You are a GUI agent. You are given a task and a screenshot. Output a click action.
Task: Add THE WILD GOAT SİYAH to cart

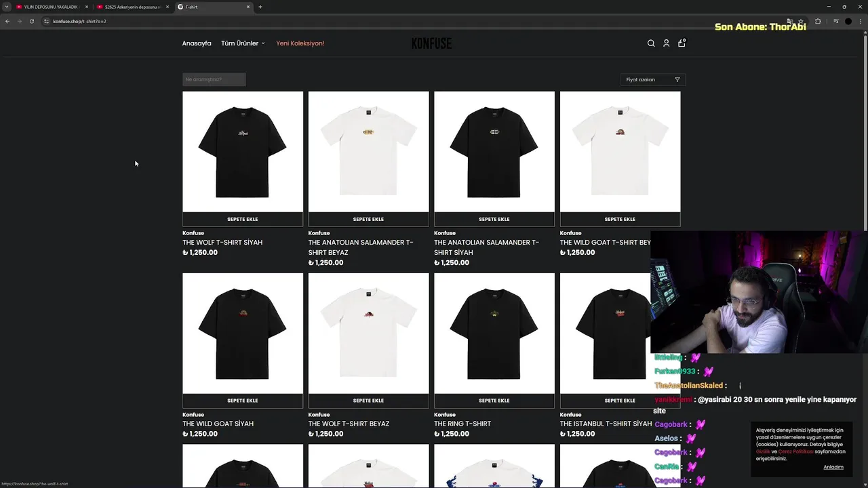[x=243, y=401]
